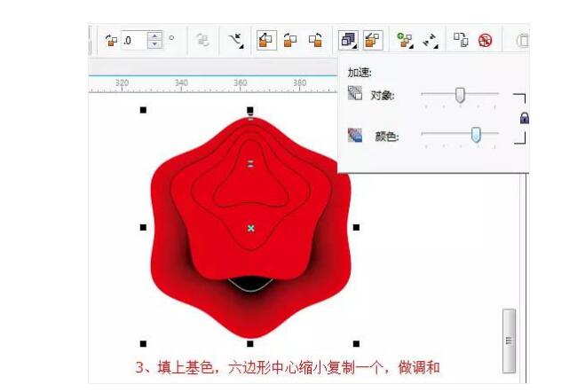The height and width of the screenshot is (392, 585).
Task: Click the greyed-out loop blend icon
Action: [x=203, y=40]
